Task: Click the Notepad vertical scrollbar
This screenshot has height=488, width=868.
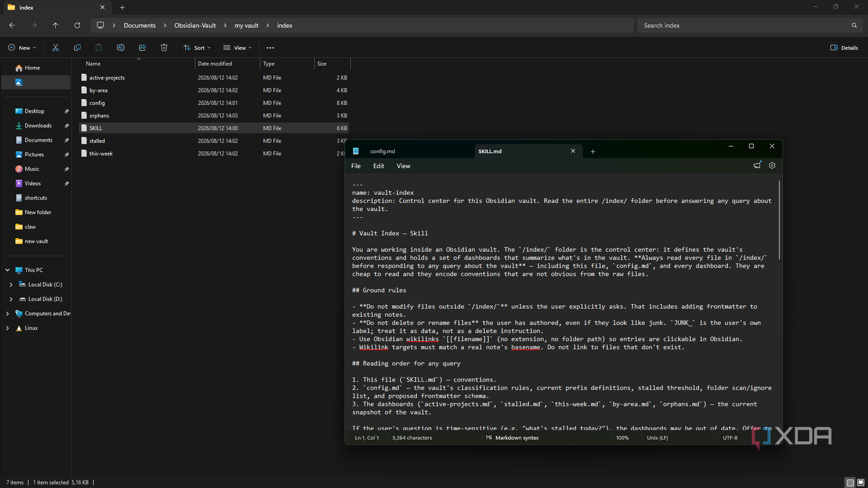Action: pyautogui.click(x=779, y=220)
